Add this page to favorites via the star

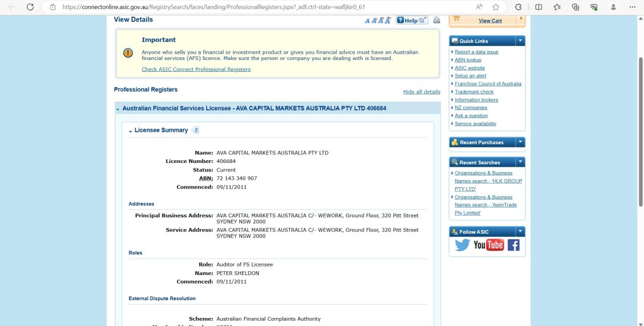pyautogui.click(x=495, y=7)
